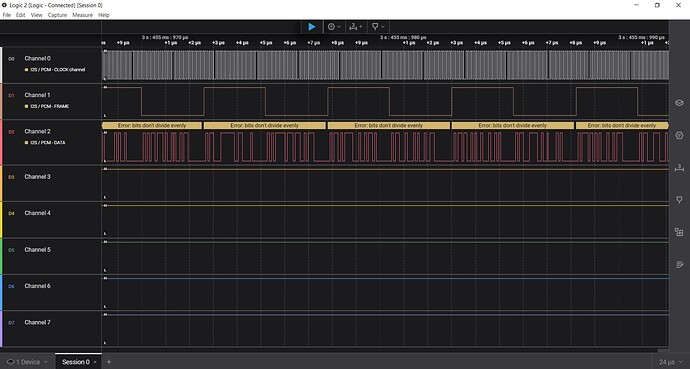The height and width of the screenshot is (369, 690).
Task: Select the third 'Error: bits don't divide evenly' bubble
Action: click(x=389, y=125)
